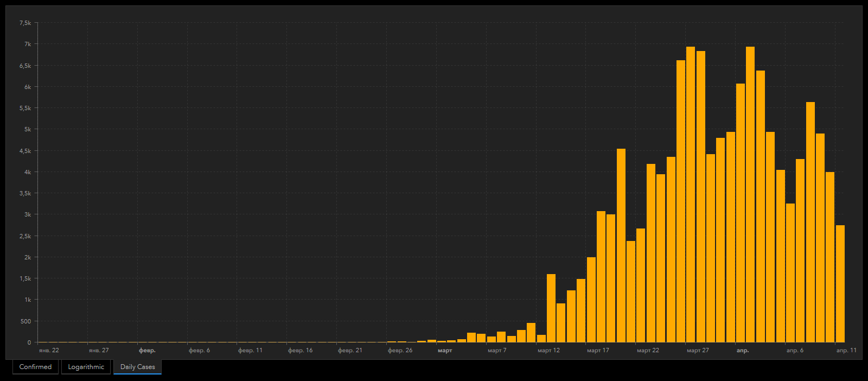
Task: Click the '4,5k' y-axis value
Action: 25,151
